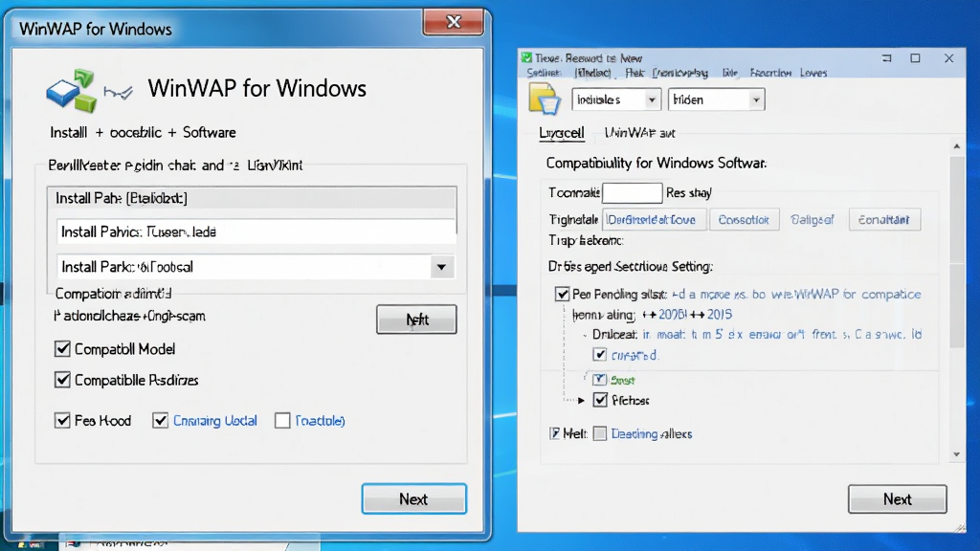Toggle the Compatibll Model checkbox
The height and width of the screenshot is (551, 980).
coord(62,348)
